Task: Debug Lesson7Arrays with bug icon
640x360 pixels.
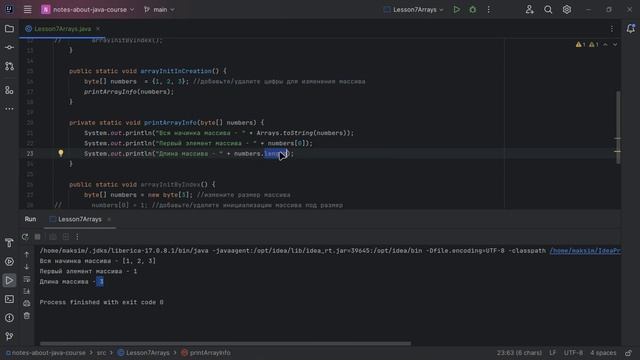Action: pyautogui.click(x=473, y=9)
